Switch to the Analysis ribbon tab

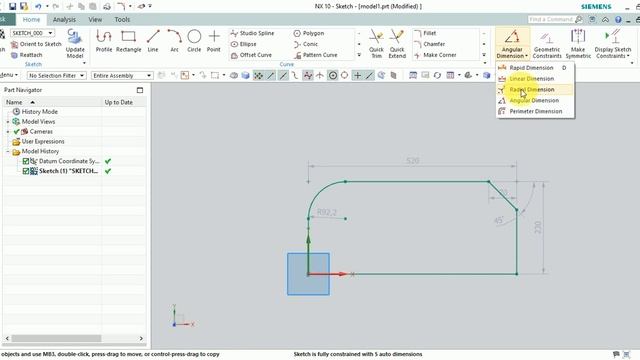tap(64, 20)
